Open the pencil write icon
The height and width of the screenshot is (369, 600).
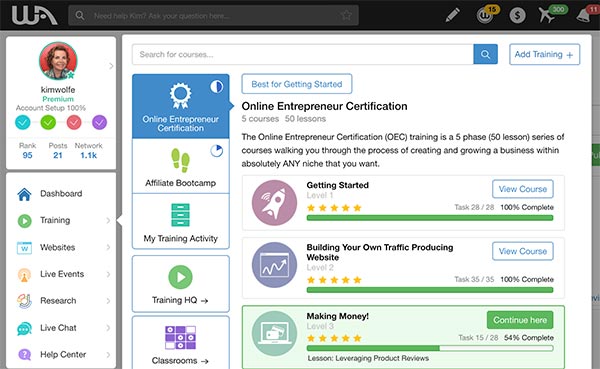[453, 15]
